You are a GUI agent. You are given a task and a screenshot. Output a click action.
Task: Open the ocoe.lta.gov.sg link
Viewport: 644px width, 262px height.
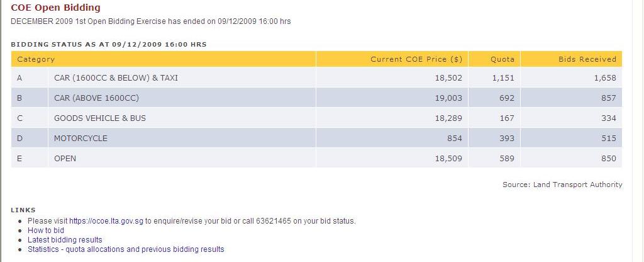click(x=106, y=221)
